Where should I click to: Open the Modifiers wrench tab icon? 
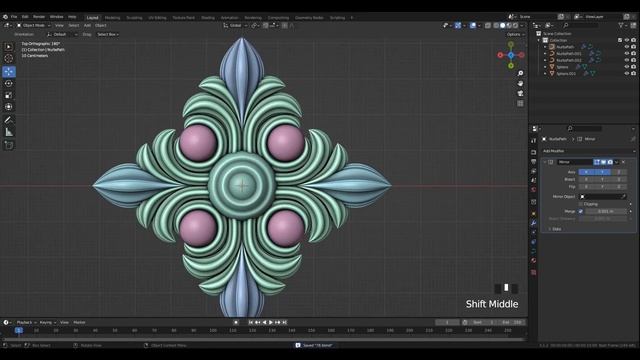pos(533,223)
